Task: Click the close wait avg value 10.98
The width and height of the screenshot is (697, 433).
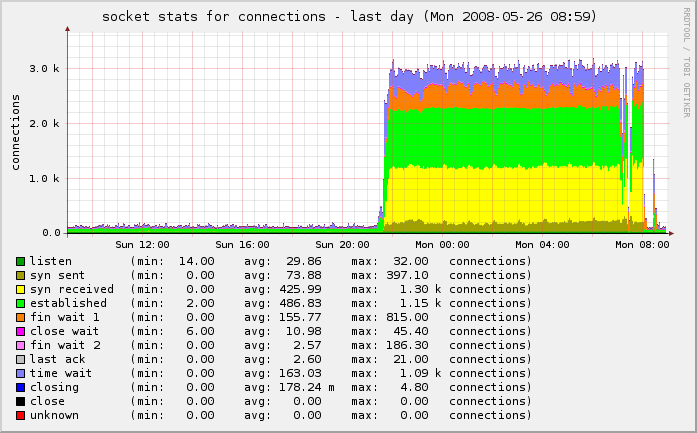Action: click(304, 332)
